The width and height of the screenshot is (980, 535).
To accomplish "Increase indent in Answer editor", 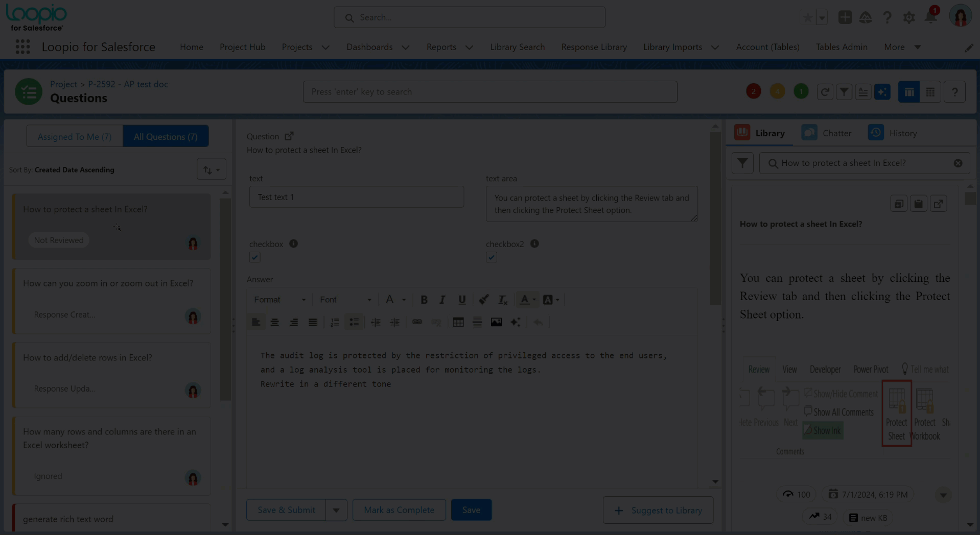I will coord(395,322).
